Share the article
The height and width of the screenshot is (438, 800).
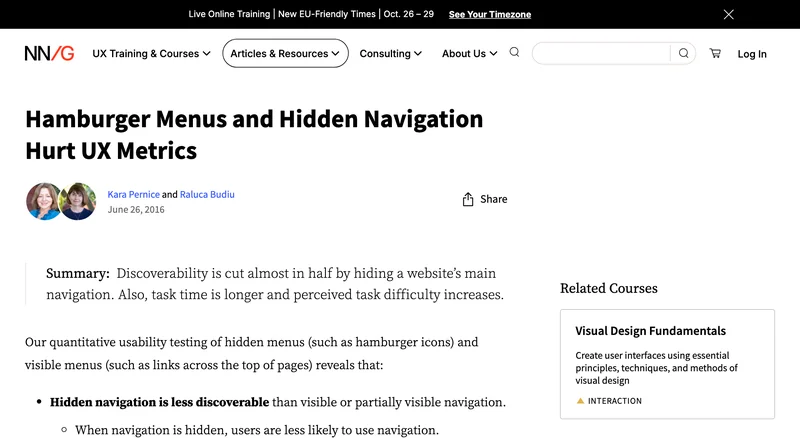(x=484, y=199)
